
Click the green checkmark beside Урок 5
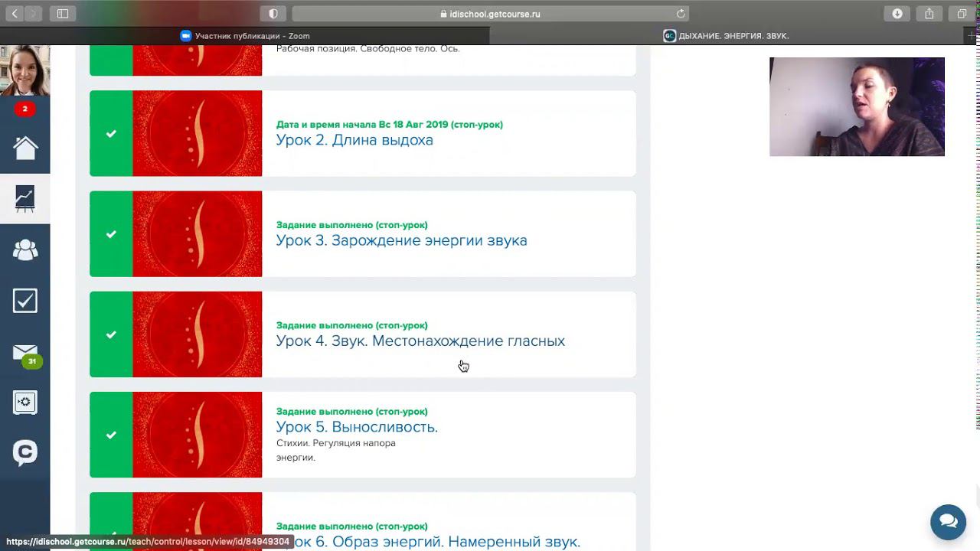pos(111,435)
